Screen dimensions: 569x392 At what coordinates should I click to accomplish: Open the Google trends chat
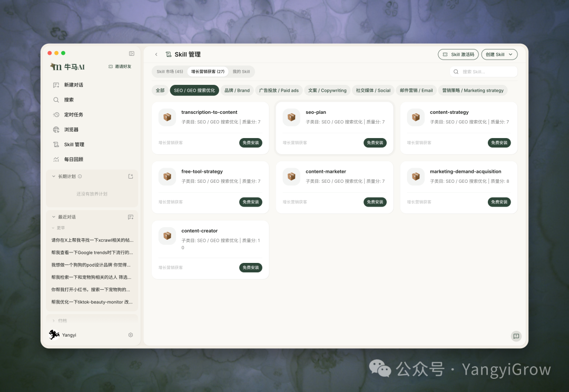pyautogui.click(x=92, y=252)
